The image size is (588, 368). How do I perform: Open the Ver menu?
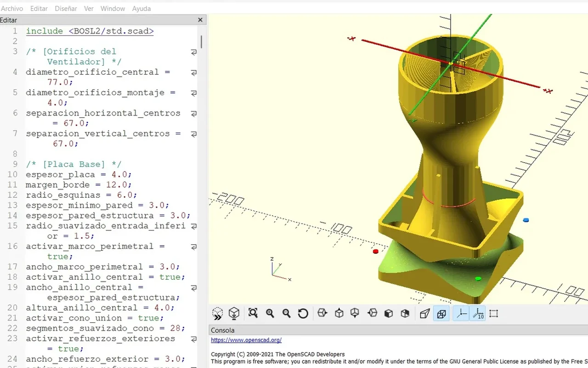[89, 8]
